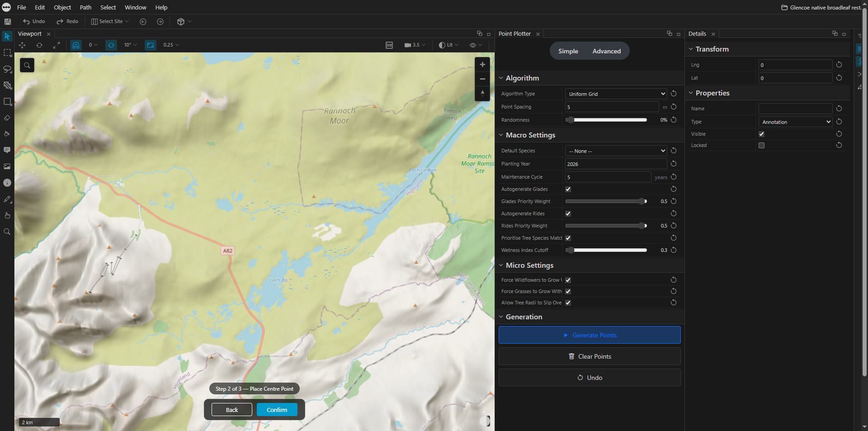The height and width of the screenshot is (431, 868).
Task: Disable the Visible checkbox in Properties
Action: pos(761,134)
